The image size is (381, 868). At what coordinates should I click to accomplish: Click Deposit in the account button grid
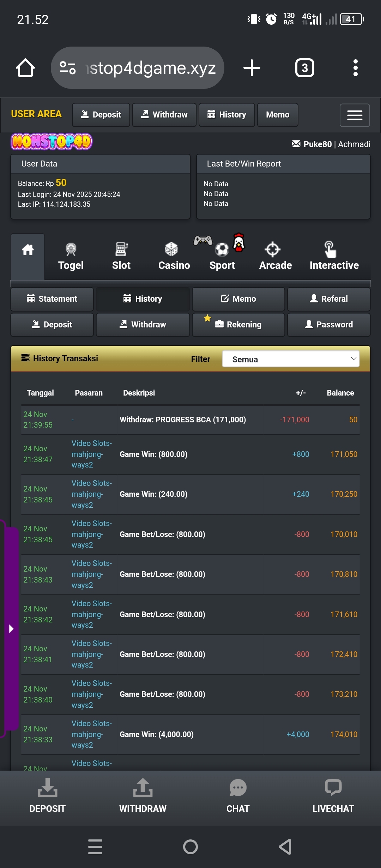pyautogui.click(x=52, y=325)
